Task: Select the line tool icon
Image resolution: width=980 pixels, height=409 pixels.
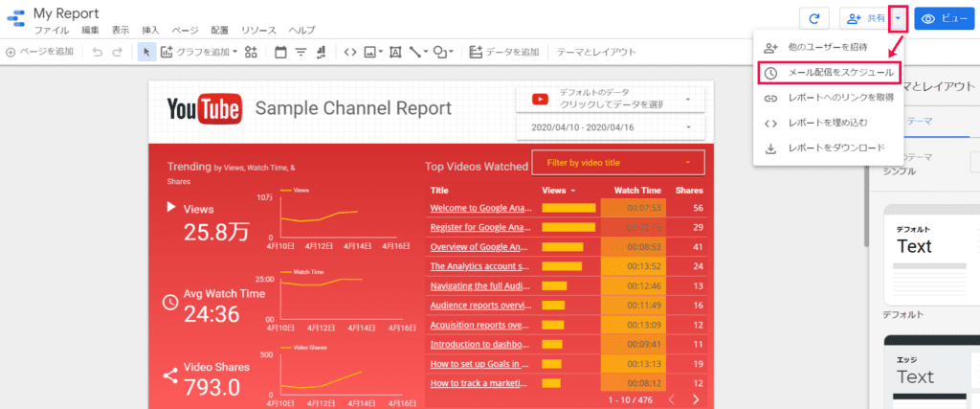Action: [x=414, y=52]
